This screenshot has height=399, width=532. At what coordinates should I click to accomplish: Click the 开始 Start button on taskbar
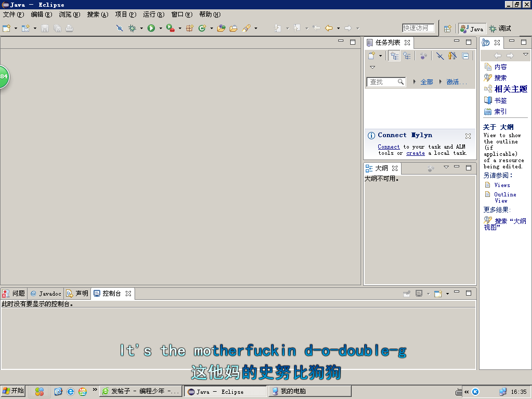[x=14, y=391]
